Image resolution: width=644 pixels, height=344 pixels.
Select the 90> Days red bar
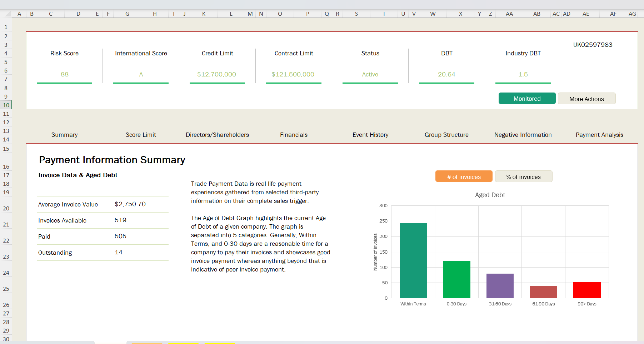point(587,290)
